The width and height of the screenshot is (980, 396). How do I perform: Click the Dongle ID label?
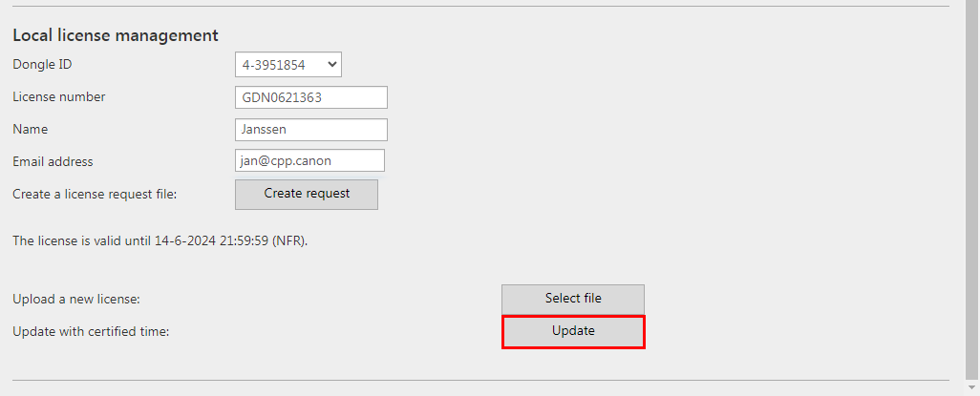tap(42, 65)
